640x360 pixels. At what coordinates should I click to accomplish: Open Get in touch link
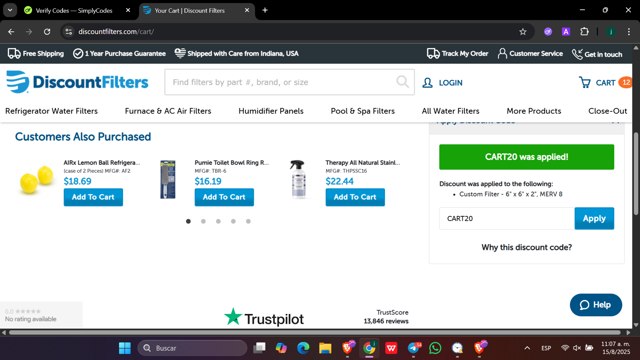[597, 54]
